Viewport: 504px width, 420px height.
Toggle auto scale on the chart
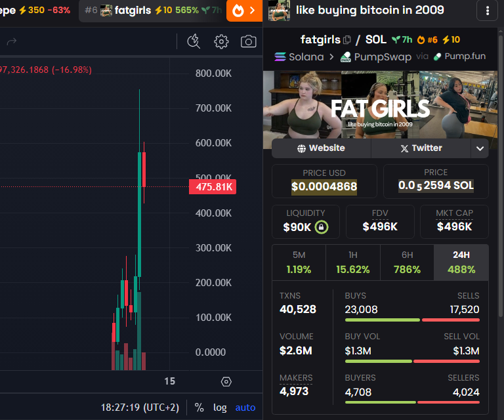[x=245, y=408]
